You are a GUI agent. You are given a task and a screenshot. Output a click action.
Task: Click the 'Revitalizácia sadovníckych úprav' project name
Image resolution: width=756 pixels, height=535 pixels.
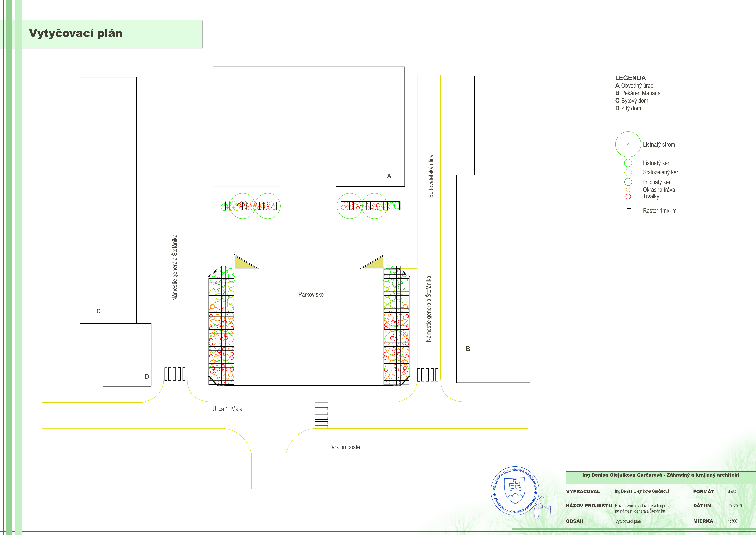(642, 506)
